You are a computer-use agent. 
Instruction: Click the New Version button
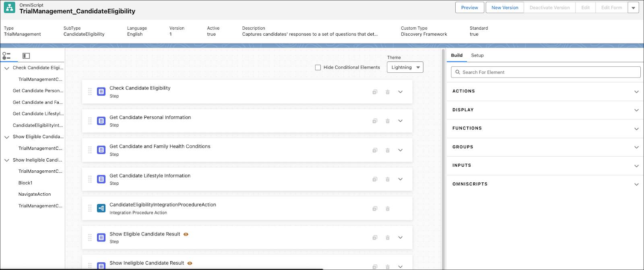click(505, 8)
